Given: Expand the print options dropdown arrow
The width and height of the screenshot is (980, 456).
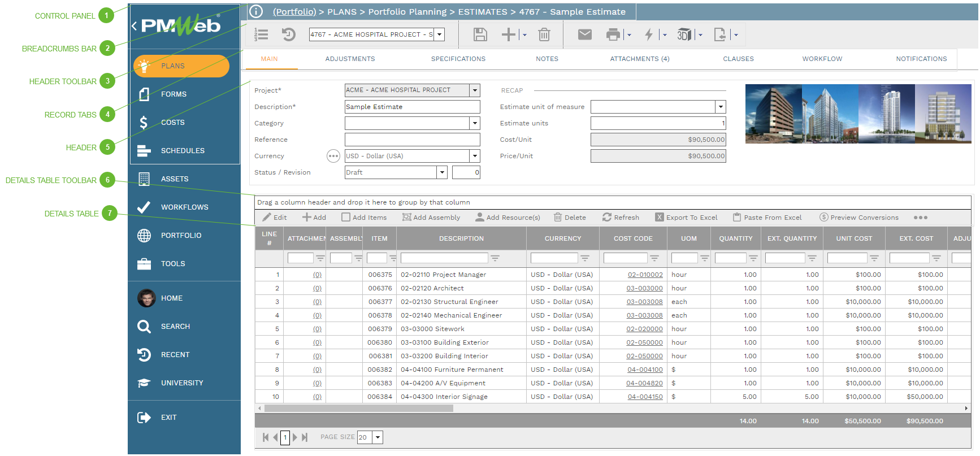Looking at the screenshot, I should pos(629,35).
